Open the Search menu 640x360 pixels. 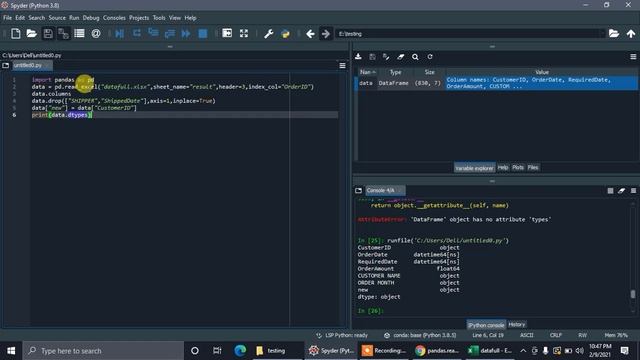(x=36, y=18)
